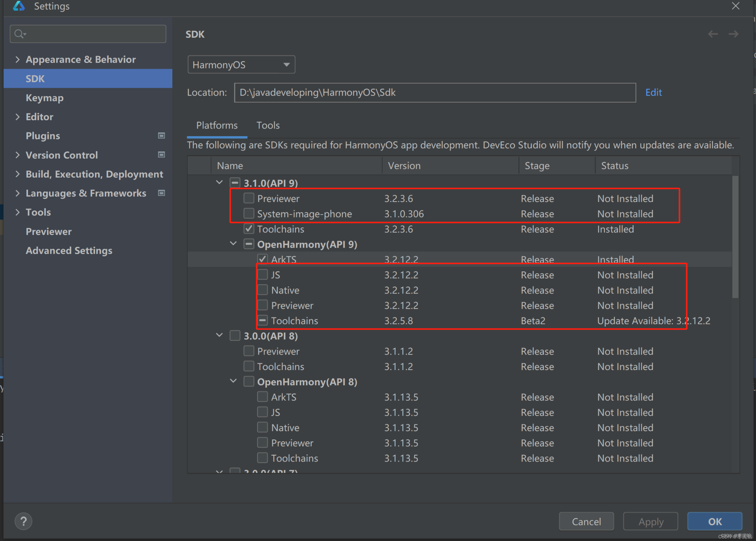Uncheck the ArkTS 3.2.12.2 checkbox
This screenshot has height=541, width=756.
pos(262,259)
